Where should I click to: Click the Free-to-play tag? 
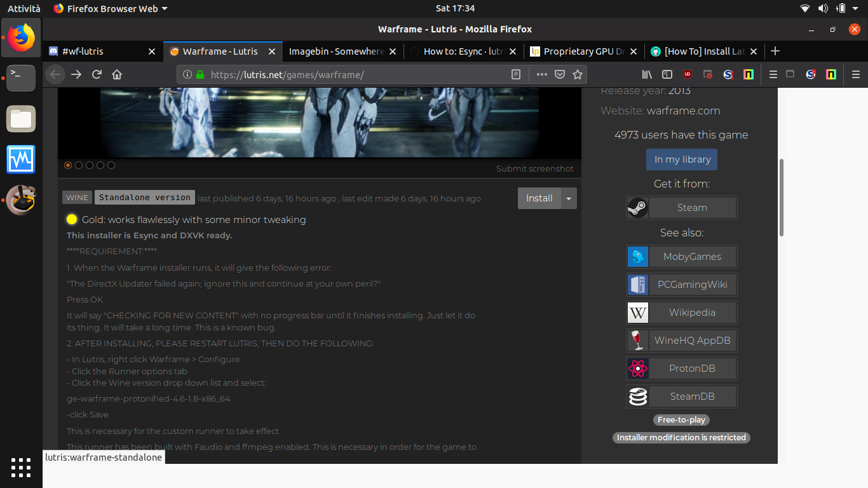tap(681, 420)
